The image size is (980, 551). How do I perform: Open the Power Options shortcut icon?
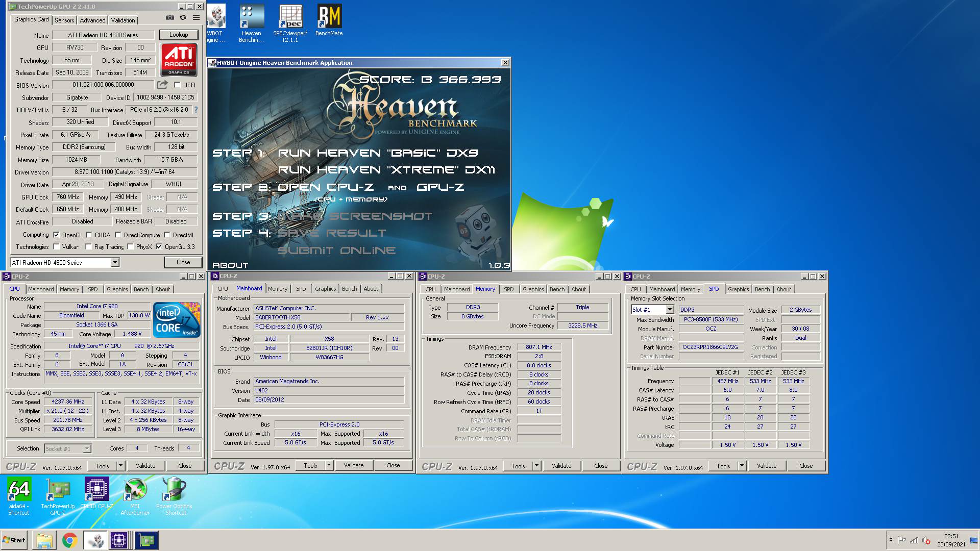[174, 496]
